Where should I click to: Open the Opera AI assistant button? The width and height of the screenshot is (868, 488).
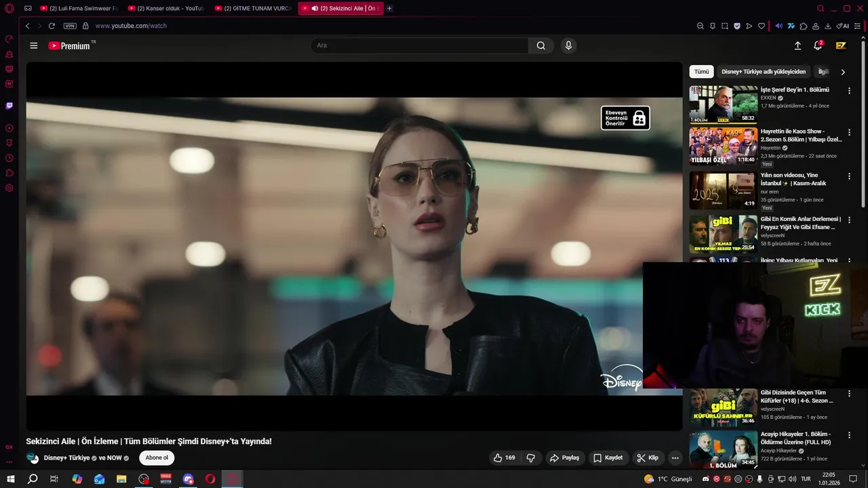[x=843, y=26]
